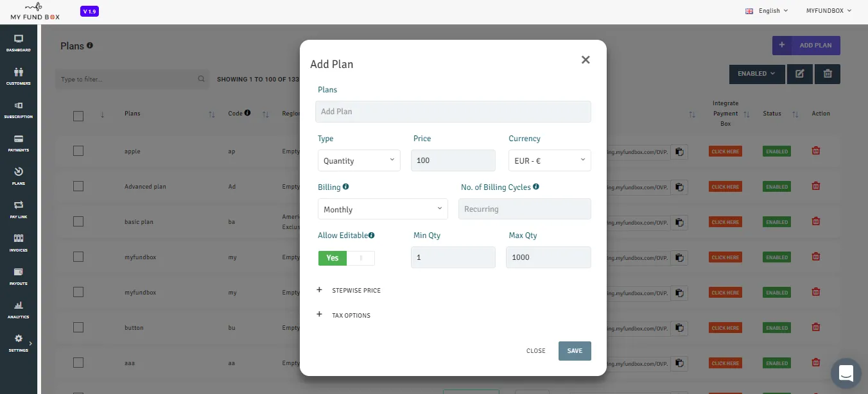Tick the checkbox for aaa plan
Screen dimensions: 868x394
[78, 363]
